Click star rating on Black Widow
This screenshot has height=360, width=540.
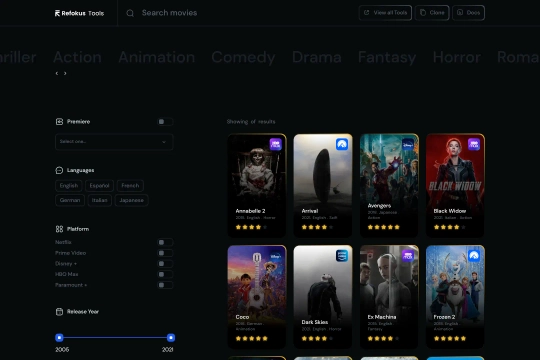click(450, 227)
